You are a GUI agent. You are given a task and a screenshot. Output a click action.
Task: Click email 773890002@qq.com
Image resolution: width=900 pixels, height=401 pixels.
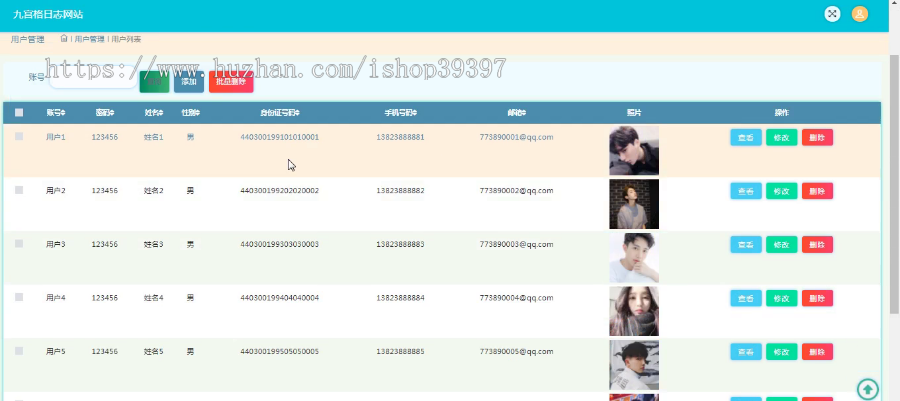click(x=517, y=190)
